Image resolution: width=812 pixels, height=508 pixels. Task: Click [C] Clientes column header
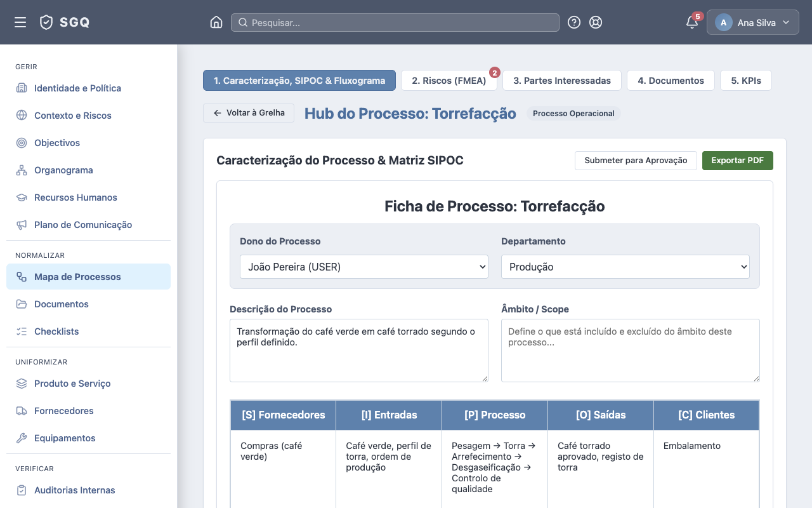point(706,415)
